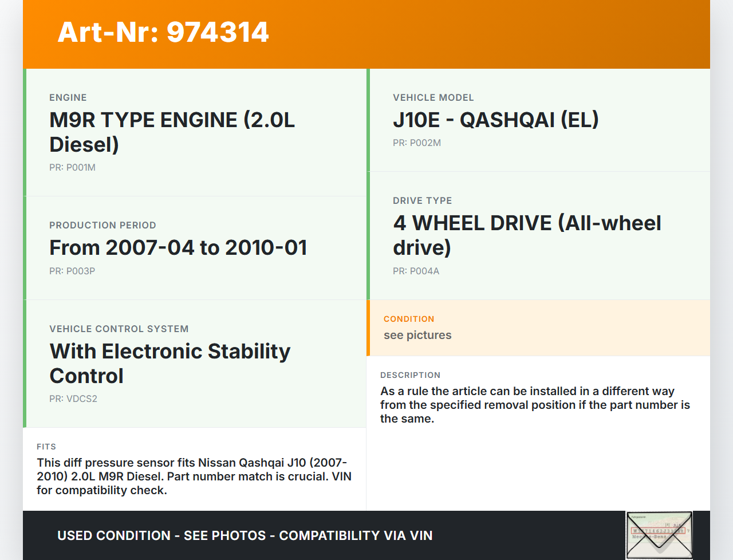Click the J10E - QASHQAI (EL) model
Viewport: 733px width, 560px height.
coord(495,120)
